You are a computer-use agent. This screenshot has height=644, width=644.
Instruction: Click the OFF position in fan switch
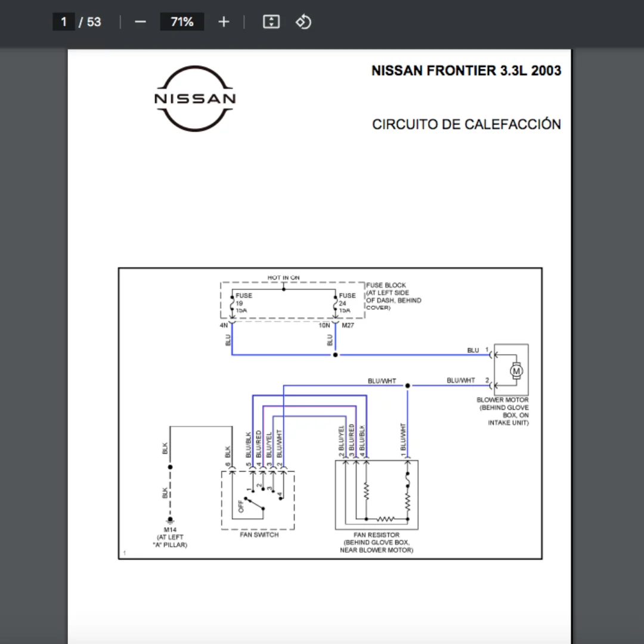pyautogui.click(x=241, y=506)
